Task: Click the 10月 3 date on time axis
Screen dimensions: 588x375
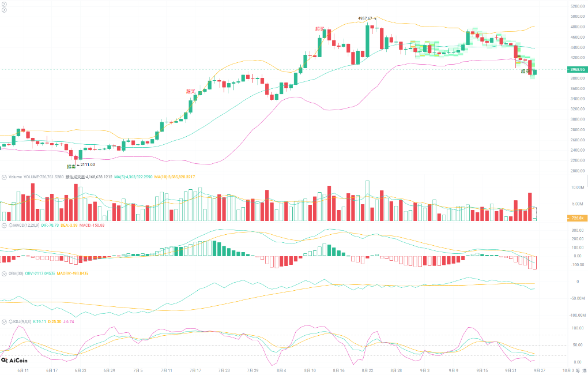Action: point(568,370)
